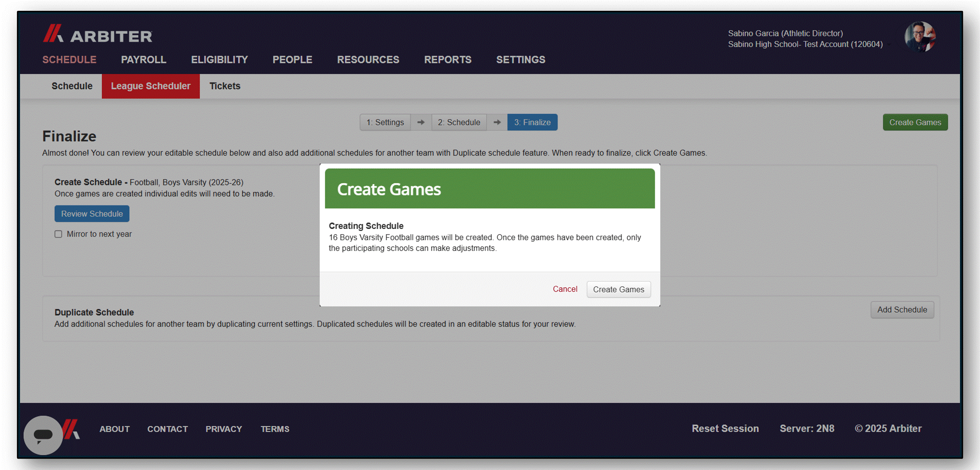Open the CONTACT page link
Image resolution: width=980 pixels, height=470 pixels.
coord(167,429)
